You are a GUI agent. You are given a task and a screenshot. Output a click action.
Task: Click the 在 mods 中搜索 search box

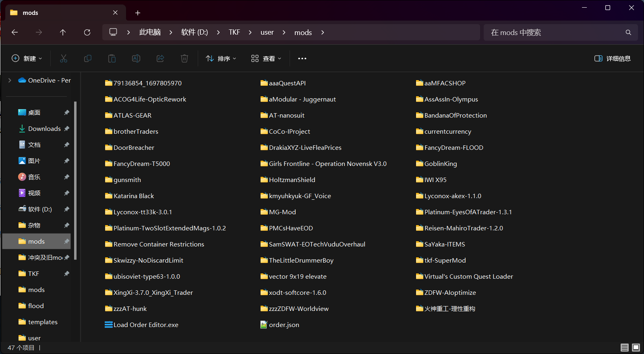tap(556, 33)
